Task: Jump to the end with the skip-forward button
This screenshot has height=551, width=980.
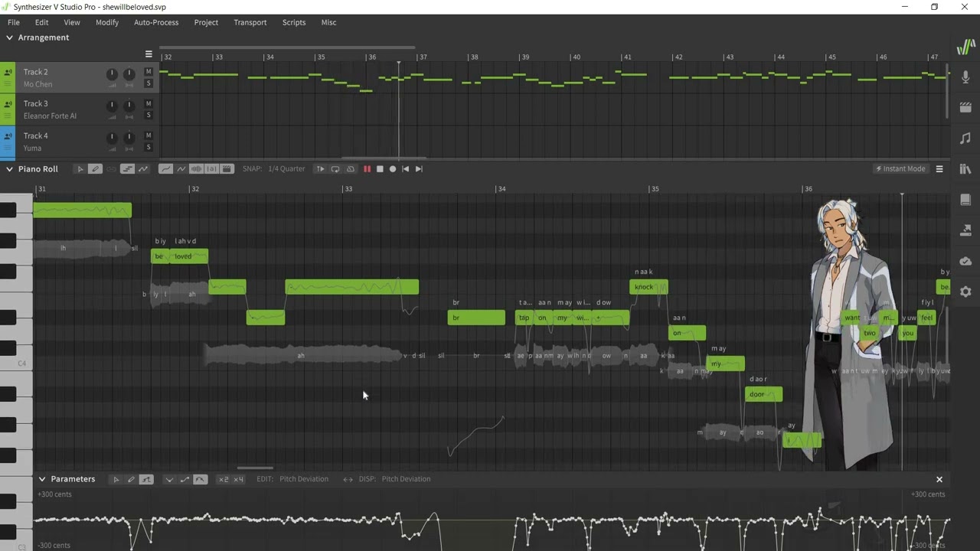Action: pos(419,169)
